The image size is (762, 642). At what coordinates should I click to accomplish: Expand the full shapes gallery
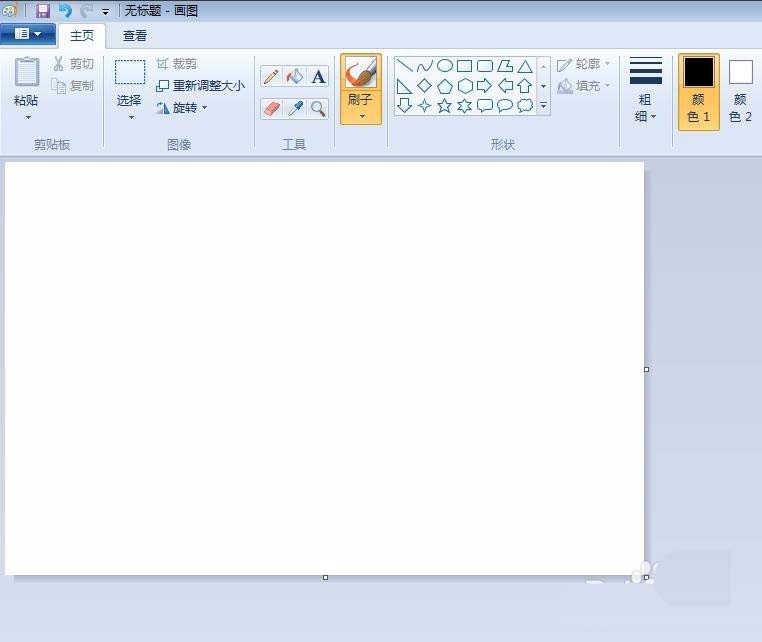(x=544, y=105)
